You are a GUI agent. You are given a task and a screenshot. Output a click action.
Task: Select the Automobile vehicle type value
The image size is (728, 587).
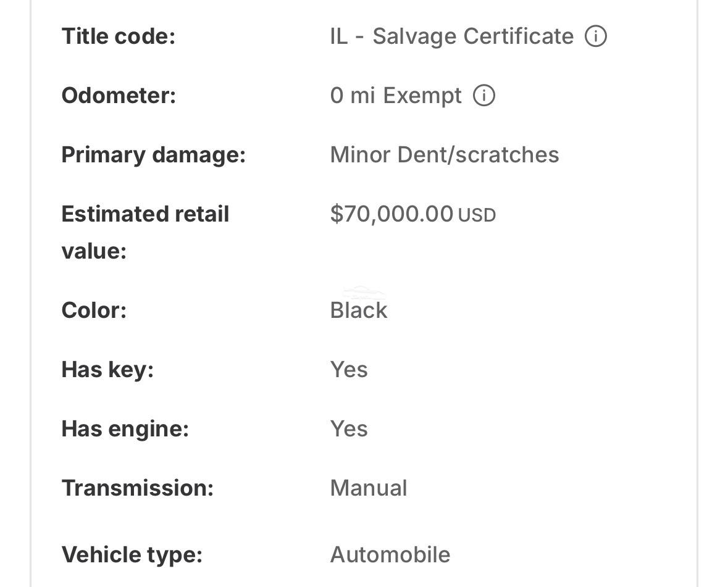pos(390,554)
